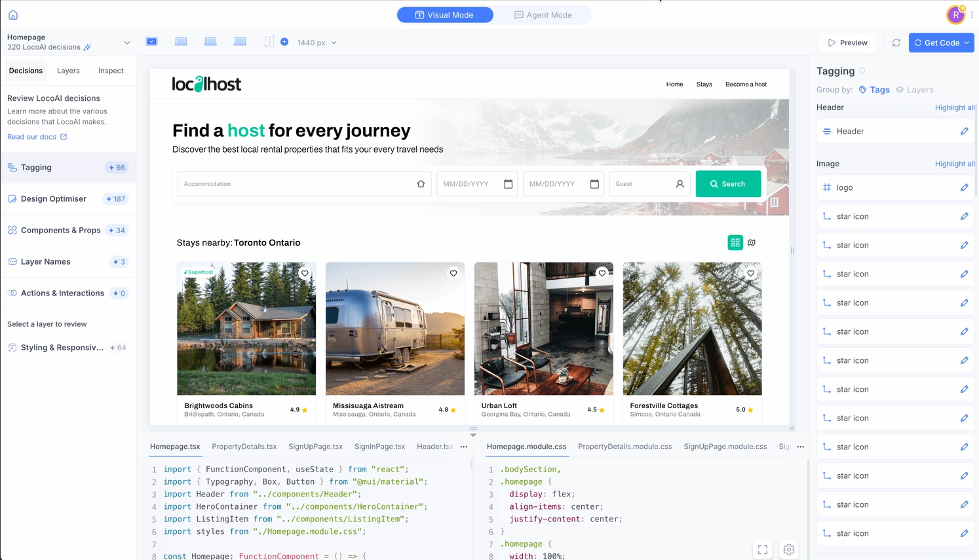Switch to the SignUpPage.module.css tab
The width and height of the screenshot is (979, 560).
[725, 447]
